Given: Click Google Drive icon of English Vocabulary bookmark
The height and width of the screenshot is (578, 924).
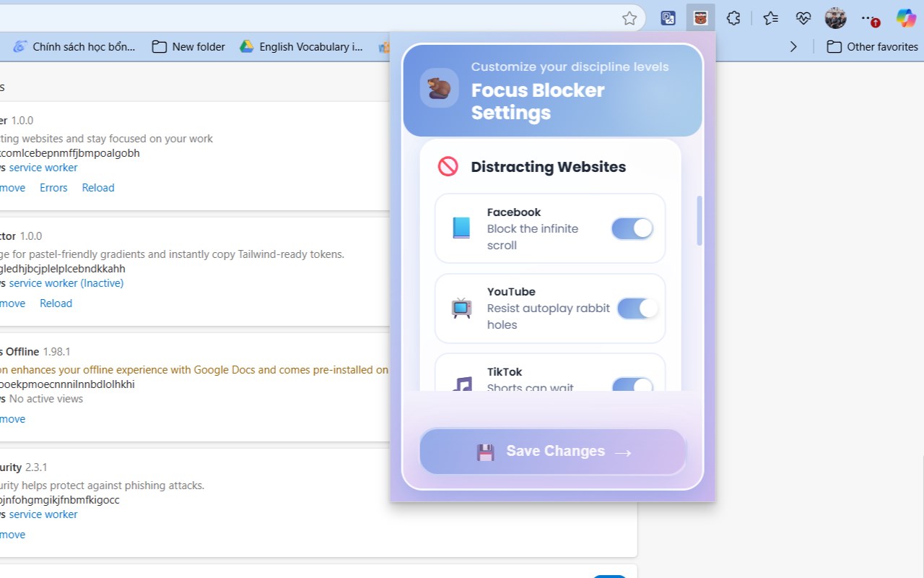Looking at the screenshot, I should 247,46.
